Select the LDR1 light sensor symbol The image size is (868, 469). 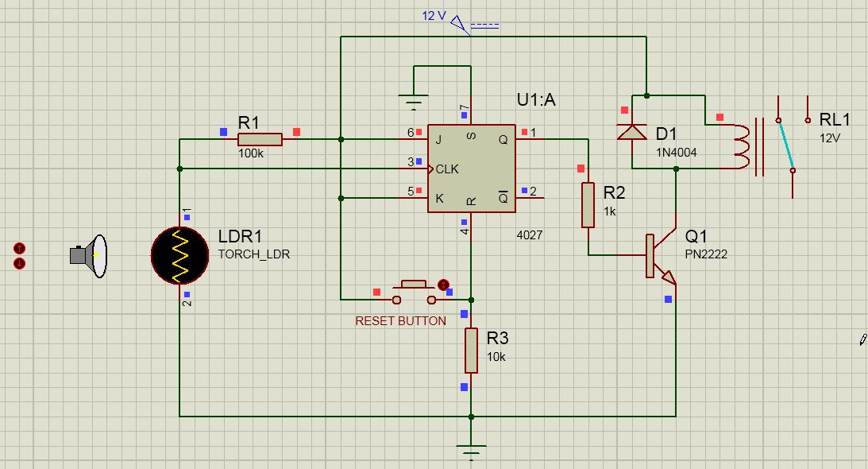tap(180, 256)
